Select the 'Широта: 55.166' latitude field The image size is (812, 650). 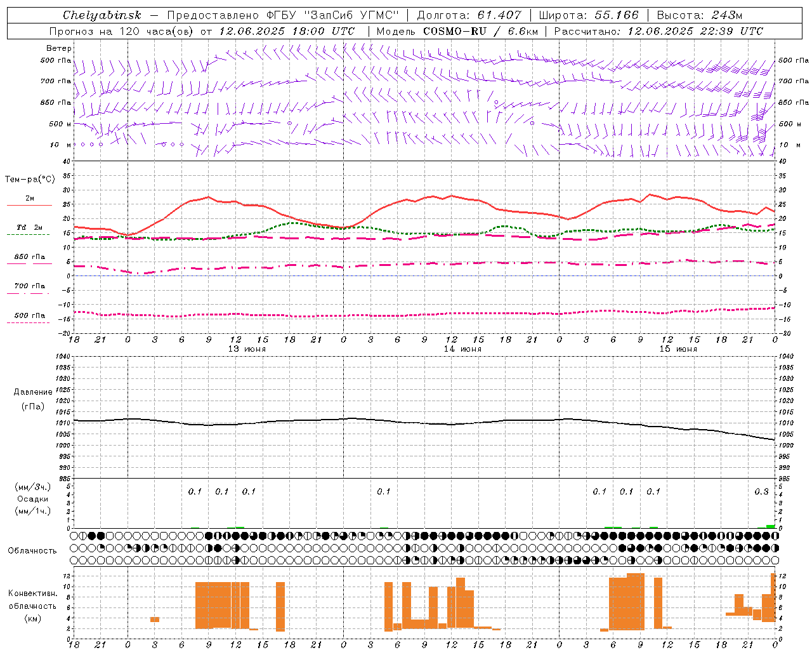pyautogui.click(x=588, y=15)
